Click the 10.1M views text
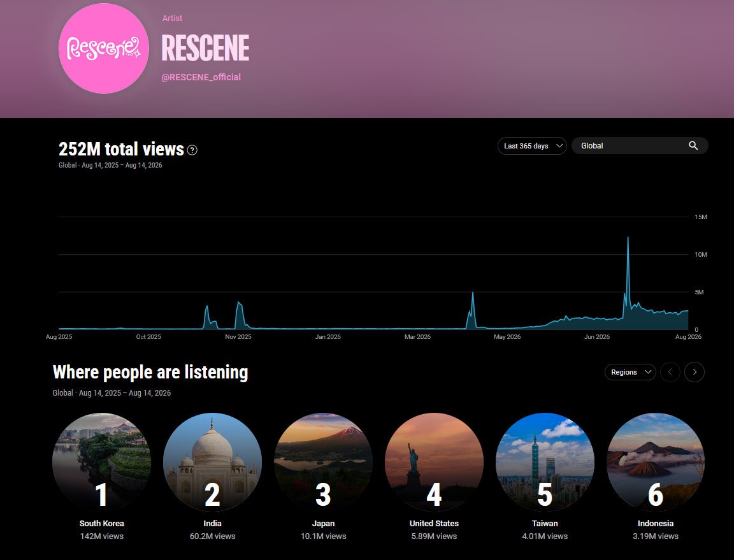The image size is (734, 560). point(324,536)
